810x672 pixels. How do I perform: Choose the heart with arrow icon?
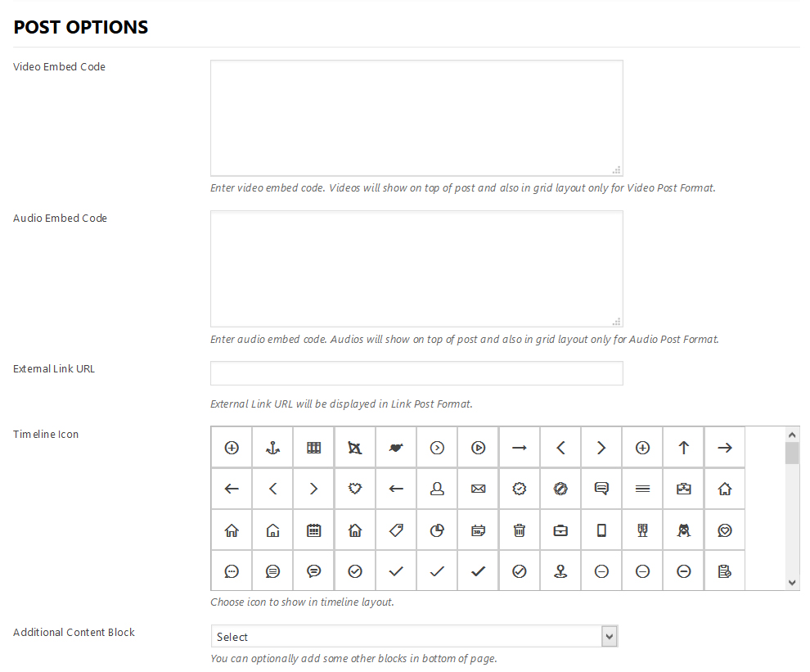point(396,448)
